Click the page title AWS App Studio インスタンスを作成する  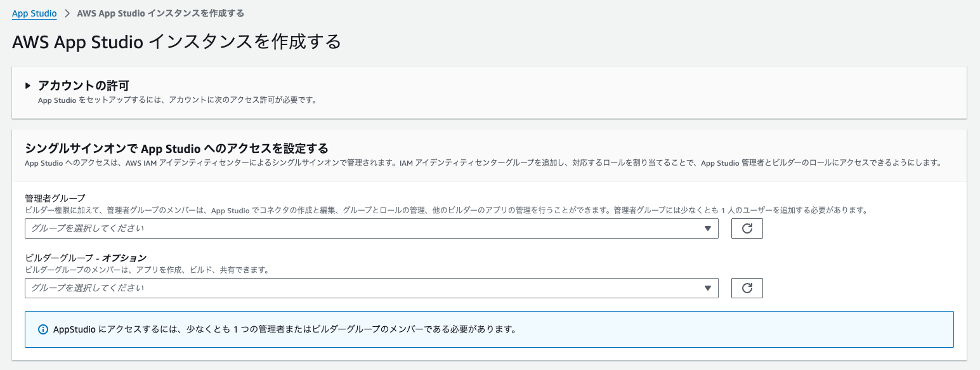point(176,42)
